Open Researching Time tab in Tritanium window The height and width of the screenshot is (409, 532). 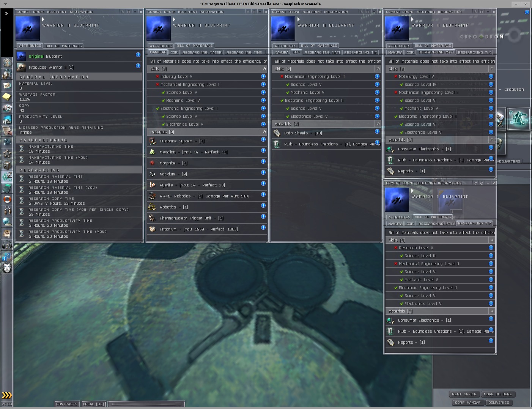(x=244, y=52)
